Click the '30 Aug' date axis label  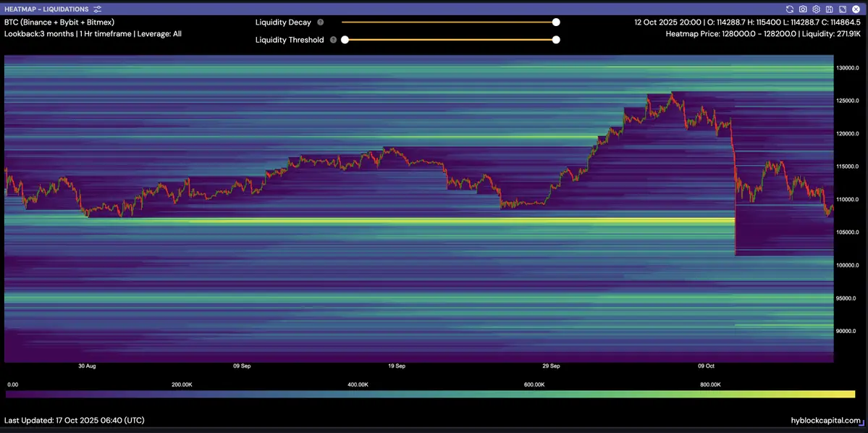(88, 366)
